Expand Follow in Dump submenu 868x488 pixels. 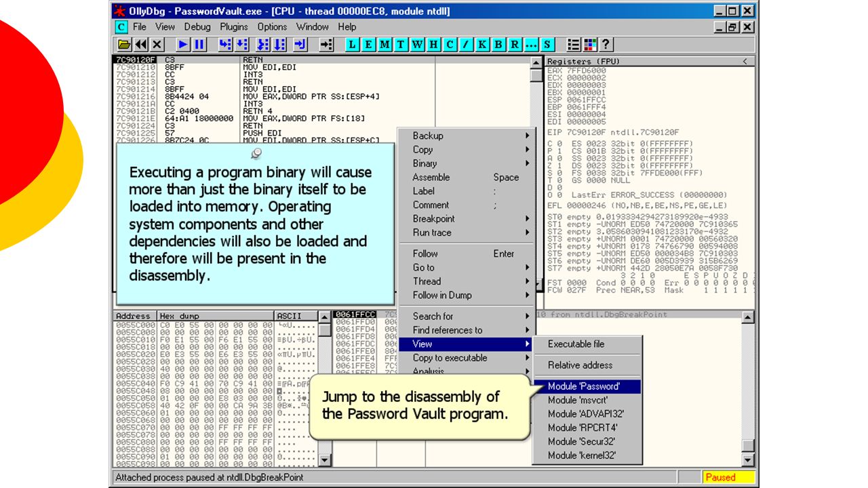465,296
